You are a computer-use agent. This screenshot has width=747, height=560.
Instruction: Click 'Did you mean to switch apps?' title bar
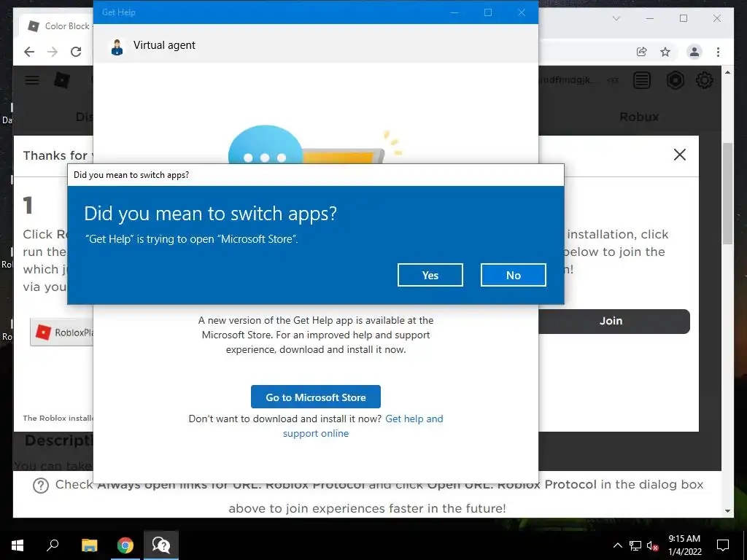(x=316, y=175)
